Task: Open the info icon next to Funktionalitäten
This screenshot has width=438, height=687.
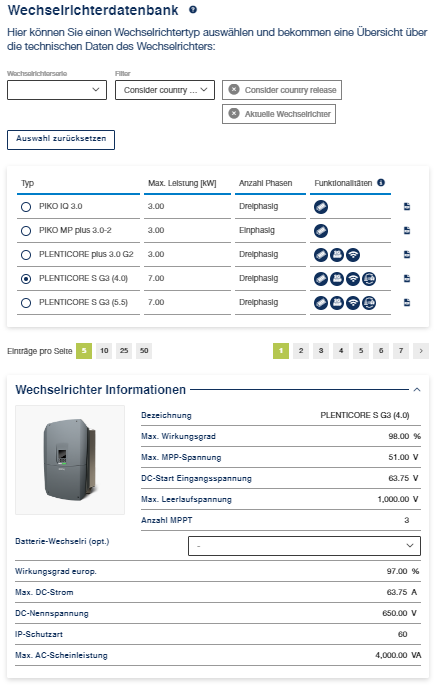Action: tap(381, 182)
